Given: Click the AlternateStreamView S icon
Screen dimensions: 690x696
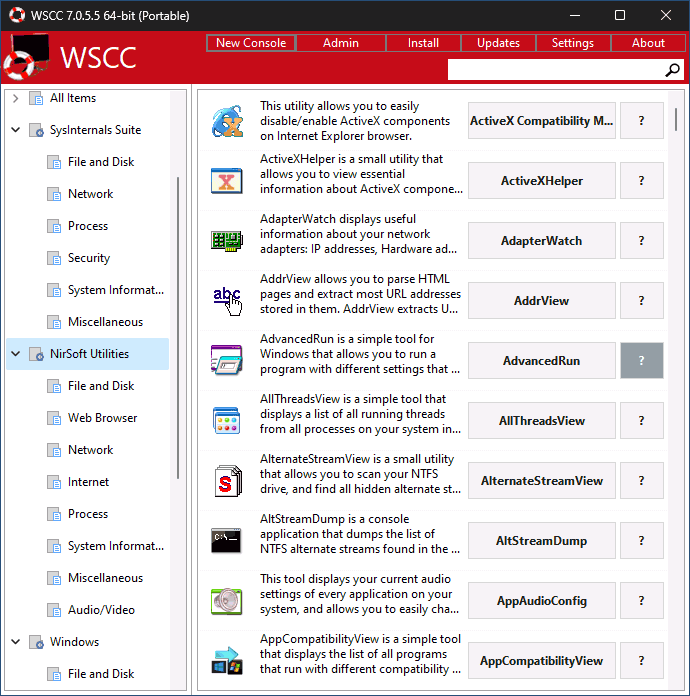Looking at the screenshot, I should (x=228, y=481).
